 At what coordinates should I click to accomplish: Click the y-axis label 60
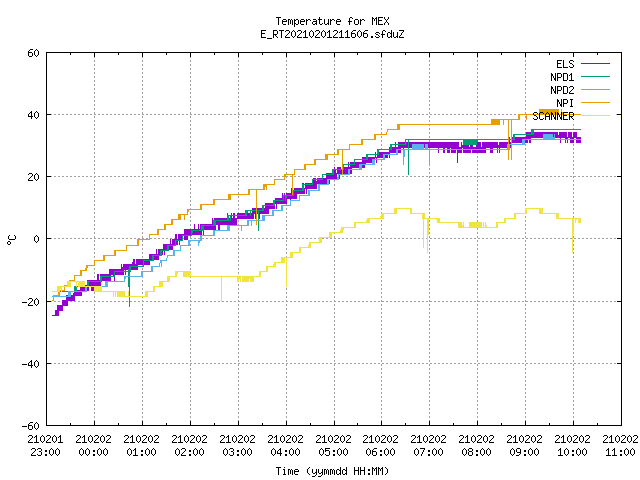33,53
